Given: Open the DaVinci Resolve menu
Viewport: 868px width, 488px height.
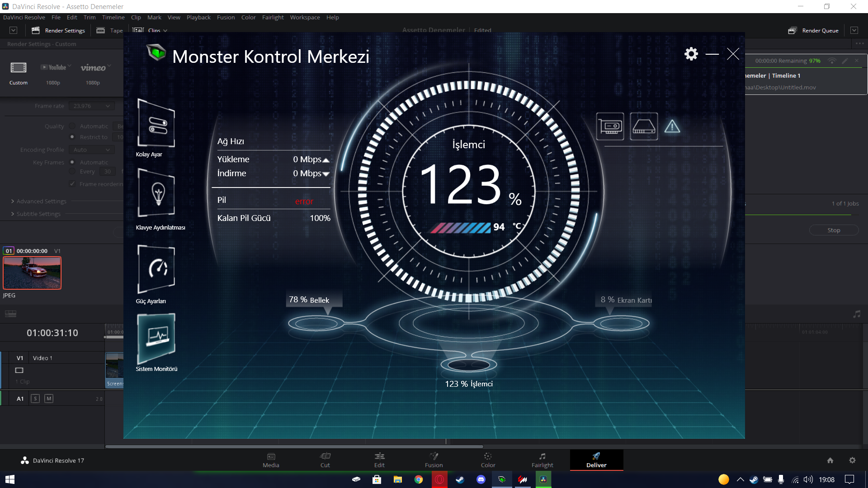Looking at the screenshot, I should [24, 17].
